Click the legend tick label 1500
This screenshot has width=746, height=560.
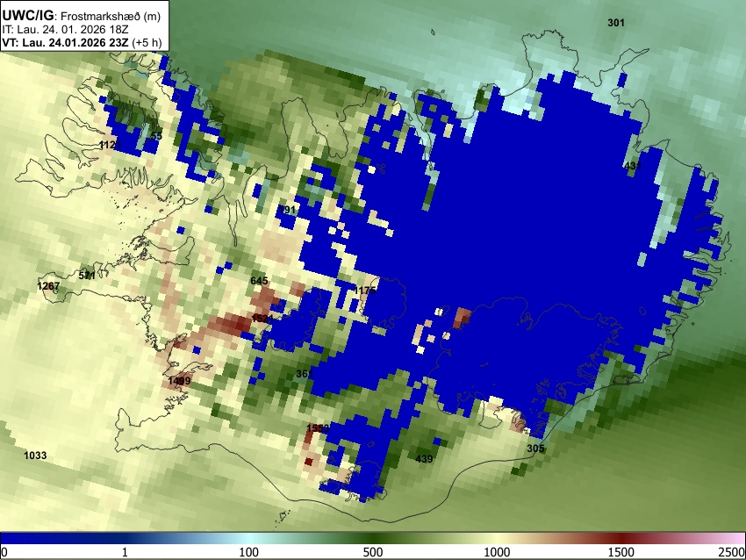pyautogui.click(x=621, y=552)
